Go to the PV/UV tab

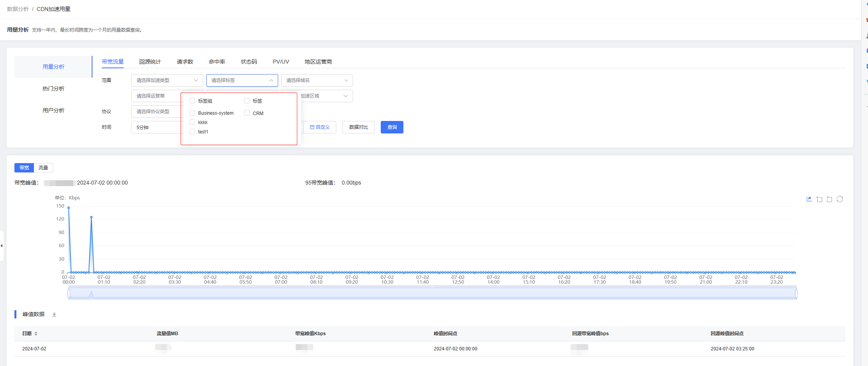point(281,62)
